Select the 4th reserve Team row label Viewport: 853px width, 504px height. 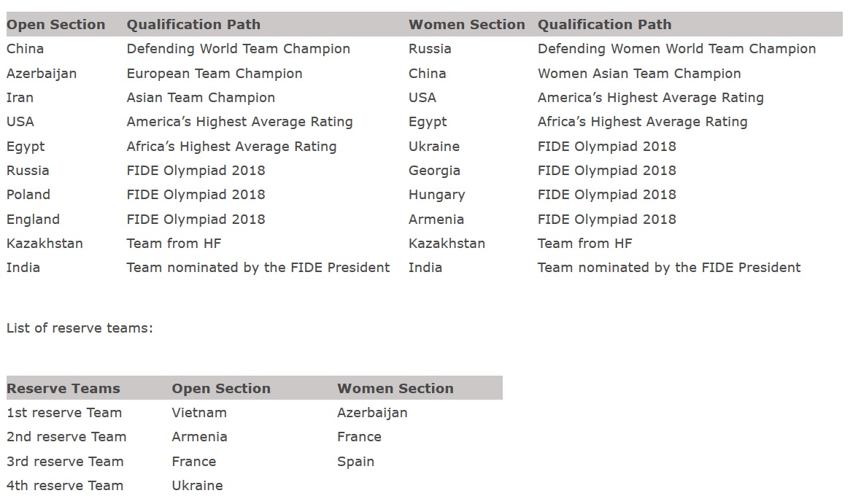[x=65, y=486]
